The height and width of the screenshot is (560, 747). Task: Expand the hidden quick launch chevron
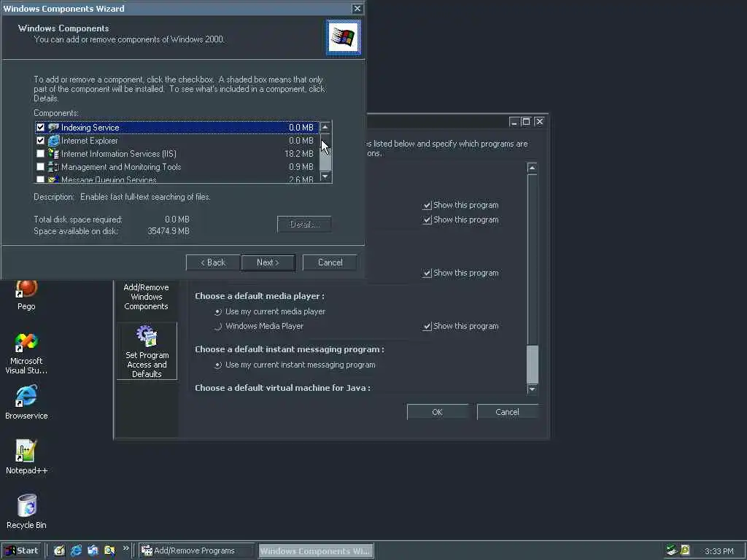[125, 548]
